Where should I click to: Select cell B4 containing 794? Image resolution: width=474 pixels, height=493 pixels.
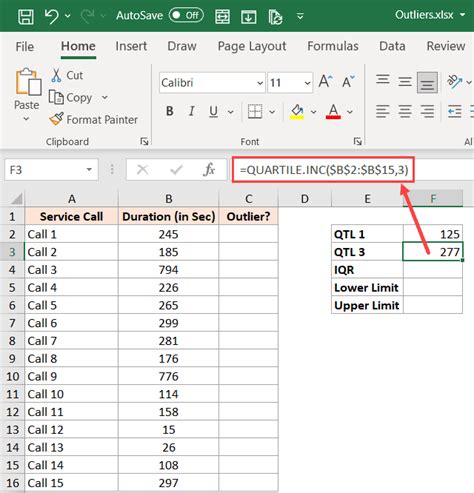tap(168, 270)
